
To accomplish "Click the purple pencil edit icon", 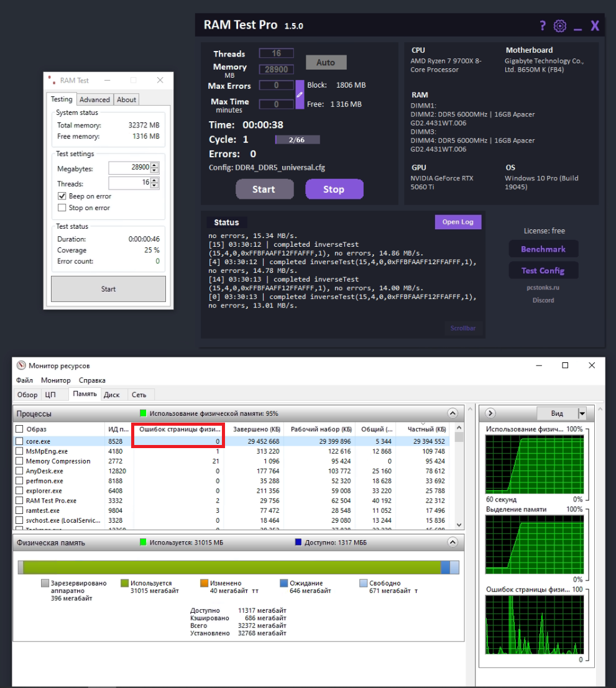I will click(300, 94).
